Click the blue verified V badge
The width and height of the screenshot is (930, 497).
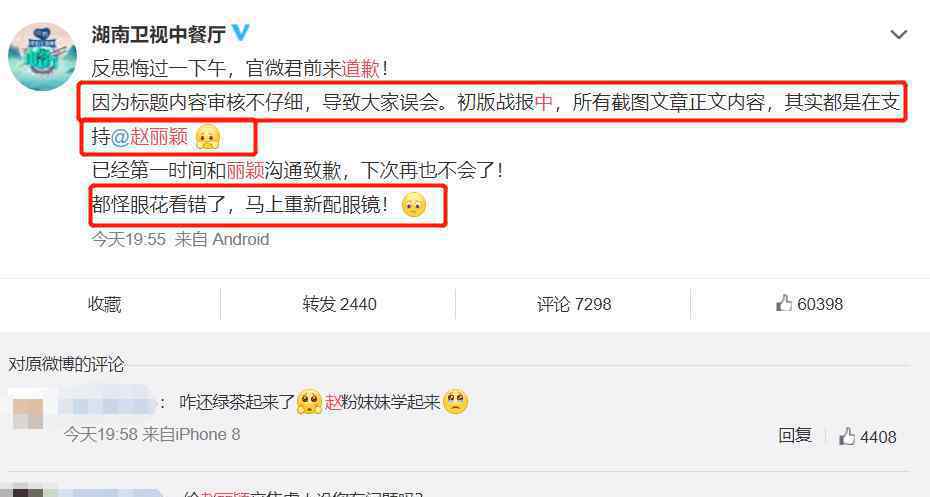[240, 33]
